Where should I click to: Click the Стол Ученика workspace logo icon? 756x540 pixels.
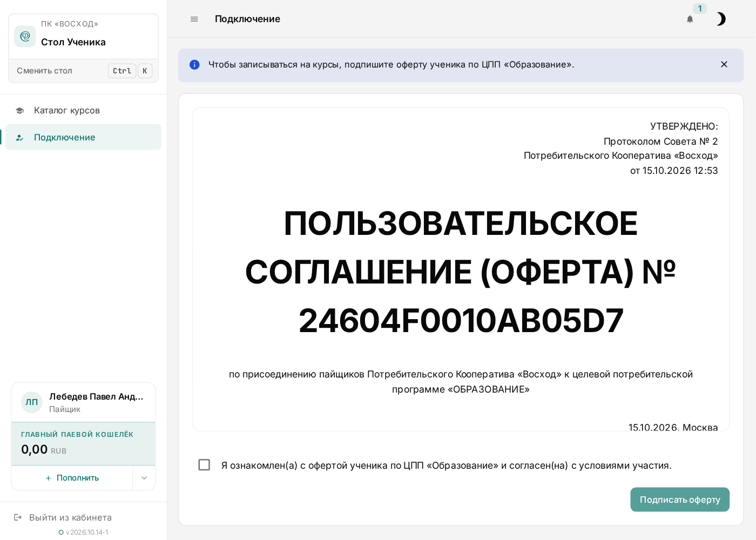(25, 36)
